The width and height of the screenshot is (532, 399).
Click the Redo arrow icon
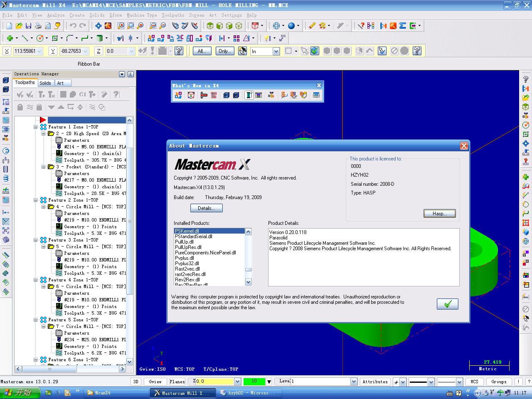(x=83, y=26)
